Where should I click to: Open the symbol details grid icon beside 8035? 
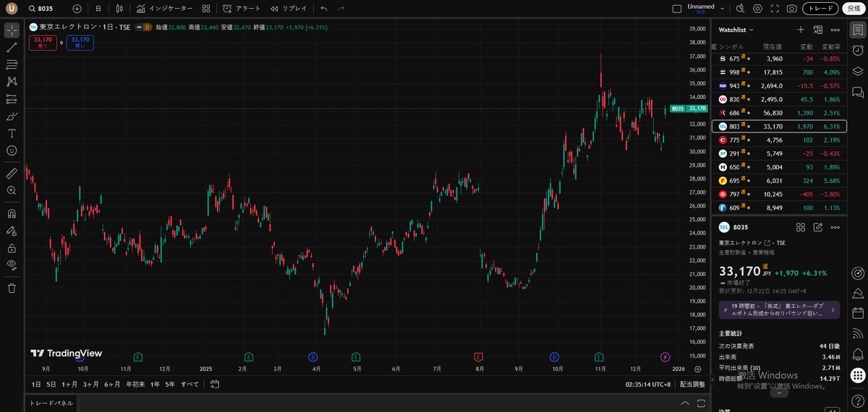pyautogui.click(x=801, y=227)
